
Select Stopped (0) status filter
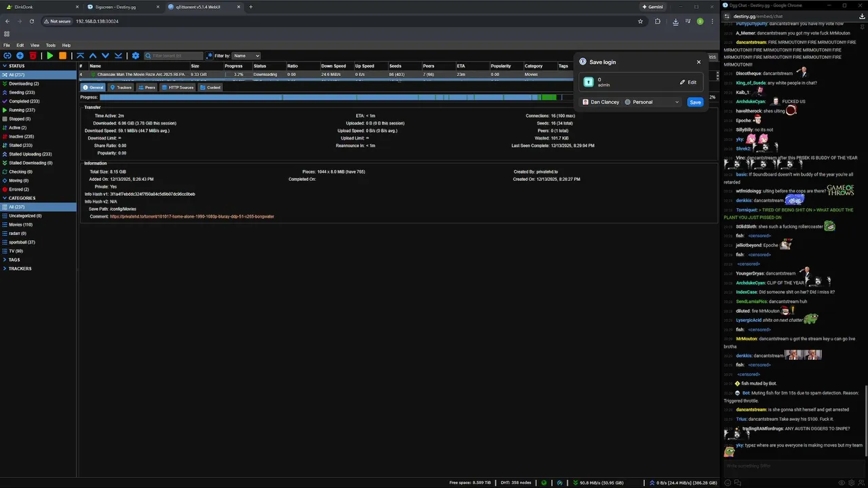click(x=38, y=119)
